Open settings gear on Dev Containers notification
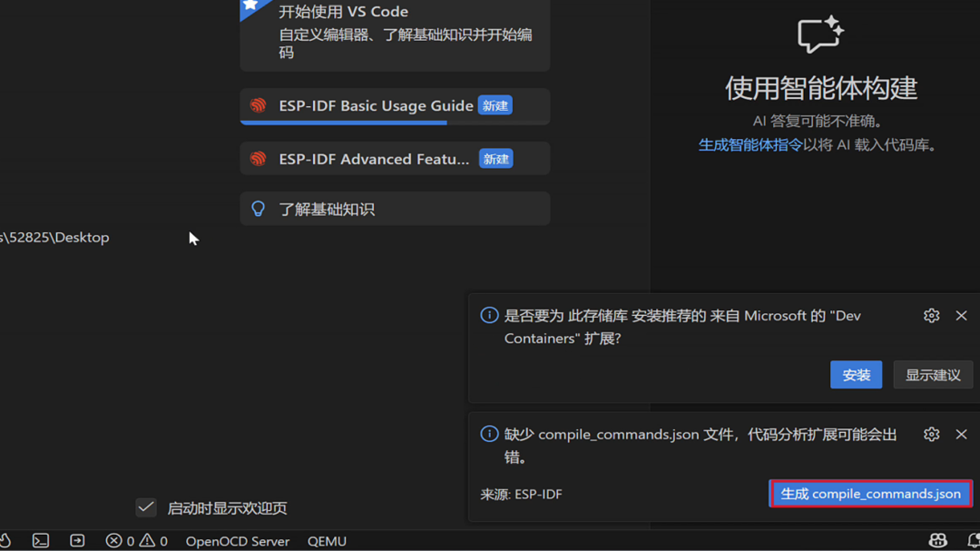 tap(931, 315)
